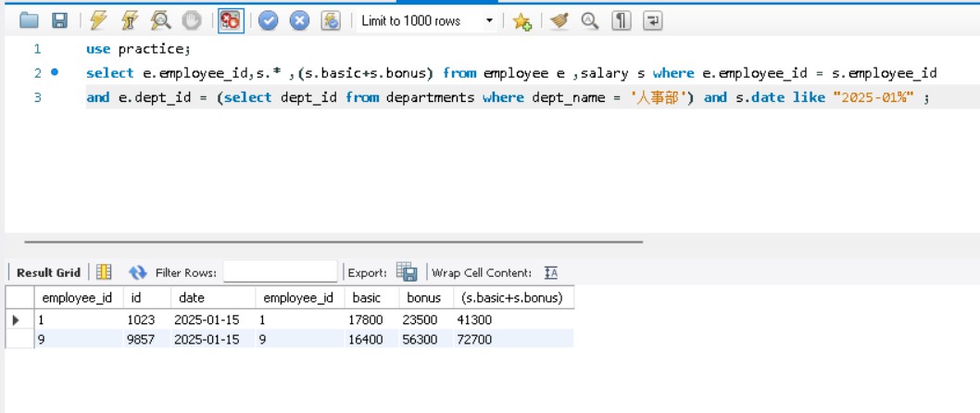Select the bonus cell 23500

[426, 319]
